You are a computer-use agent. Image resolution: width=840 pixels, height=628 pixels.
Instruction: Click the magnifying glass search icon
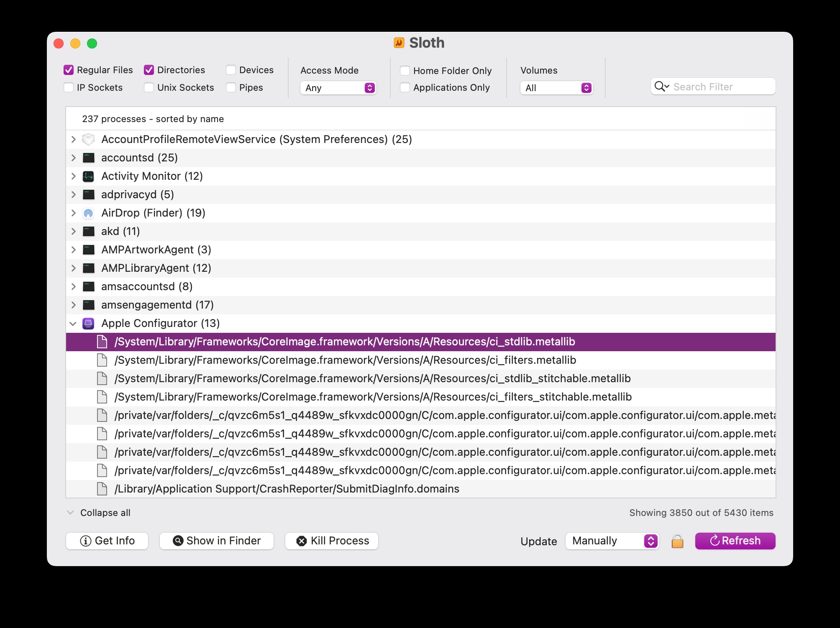(662, 87)
